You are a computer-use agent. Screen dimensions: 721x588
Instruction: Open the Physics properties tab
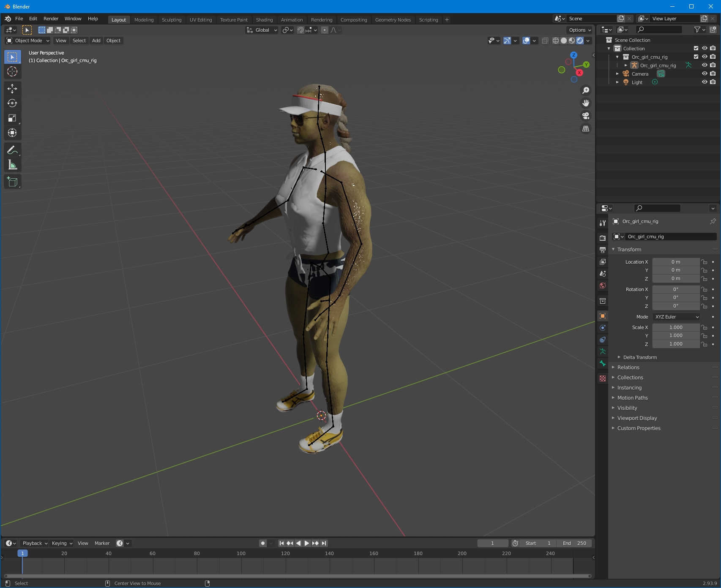[x=603, y=328]
